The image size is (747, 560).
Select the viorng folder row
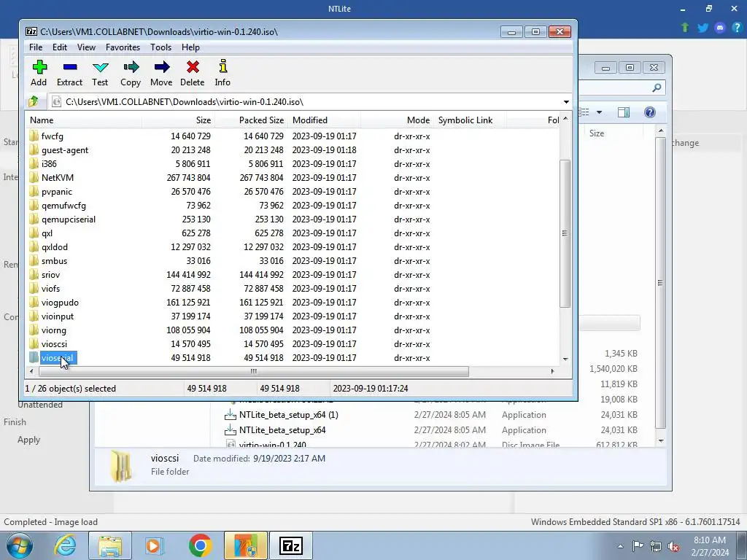coord(293,330)
